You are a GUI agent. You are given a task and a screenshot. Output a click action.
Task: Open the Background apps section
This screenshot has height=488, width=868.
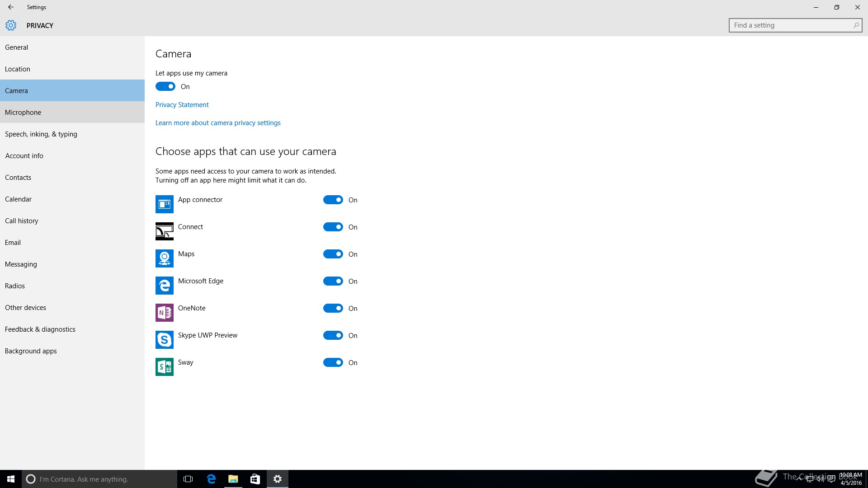72,351
